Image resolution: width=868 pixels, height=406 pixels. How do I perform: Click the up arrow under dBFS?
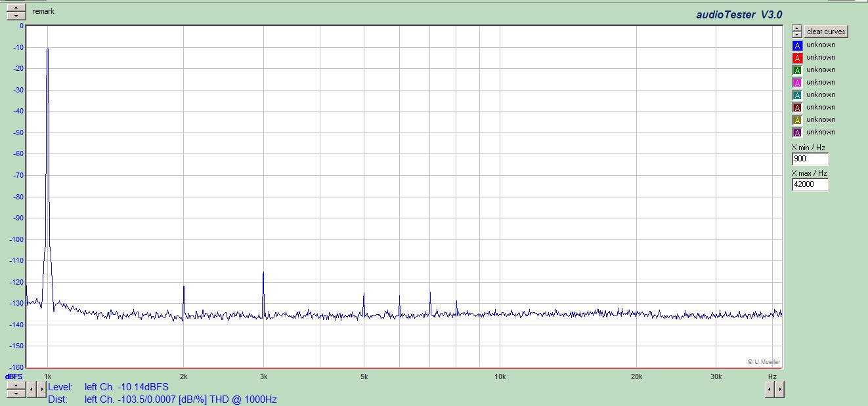tap(16, 386)
